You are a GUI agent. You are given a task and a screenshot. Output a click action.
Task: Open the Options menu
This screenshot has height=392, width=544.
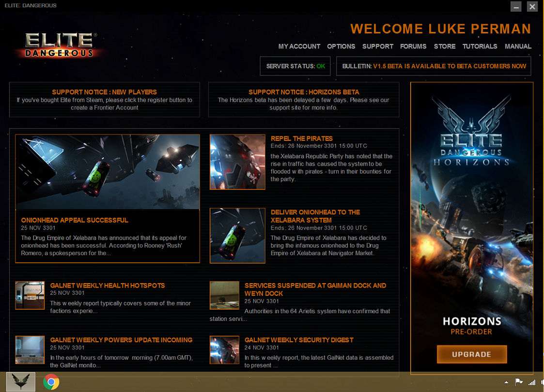click(341, 46)
